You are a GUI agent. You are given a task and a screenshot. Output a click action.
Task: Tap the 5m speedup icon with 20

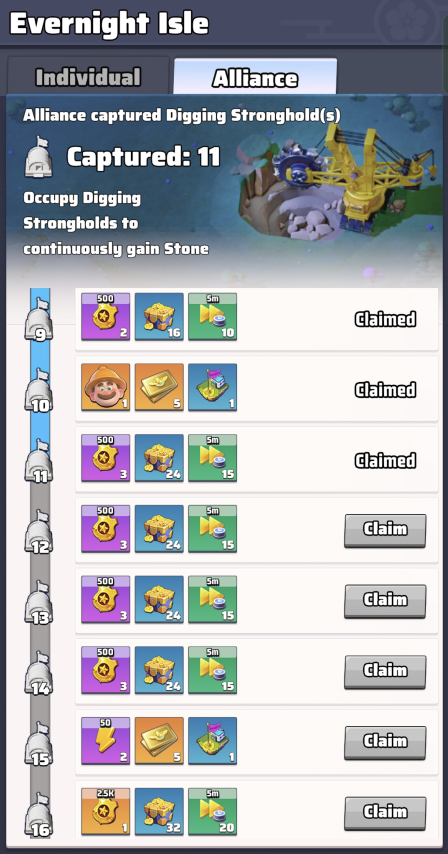(x=212, y=812)
